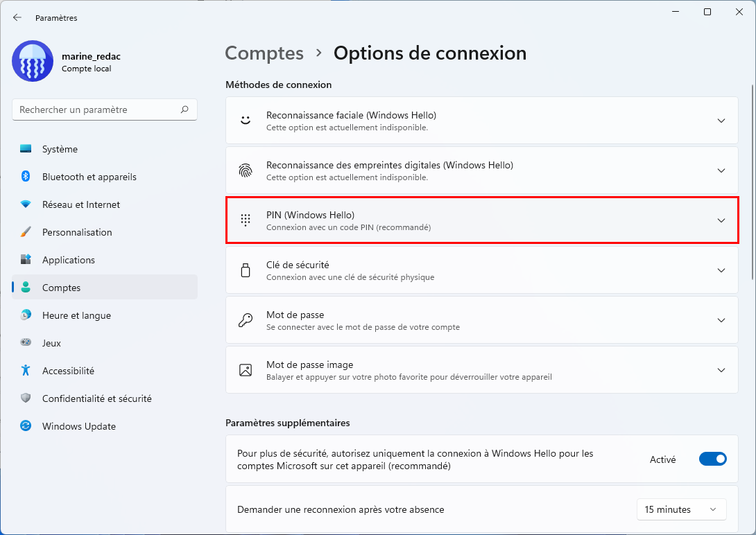This screenshot has height=535, width=756.
Task: Click the 'Clé de sécurité' title text
Action: click(298, 265)
